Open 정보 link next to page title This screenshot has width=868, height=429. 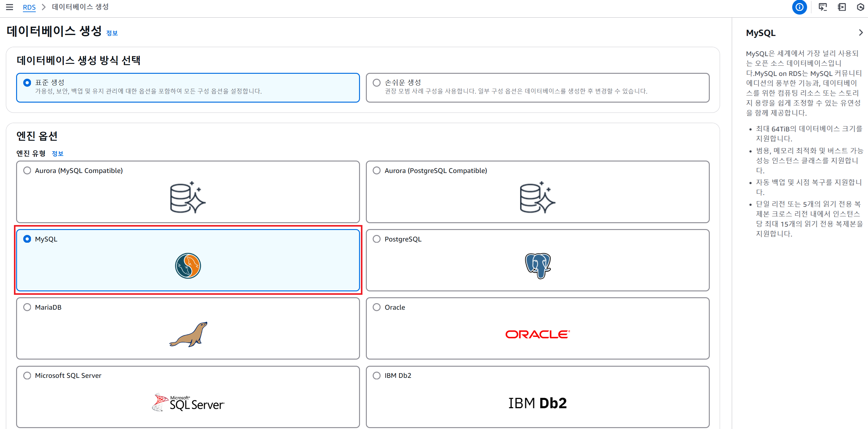(112, 33)
